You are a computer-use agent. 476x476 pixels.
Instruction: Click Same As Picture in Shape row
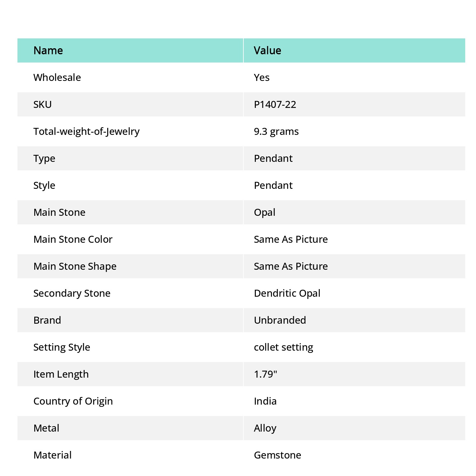(x=291, y=266)
